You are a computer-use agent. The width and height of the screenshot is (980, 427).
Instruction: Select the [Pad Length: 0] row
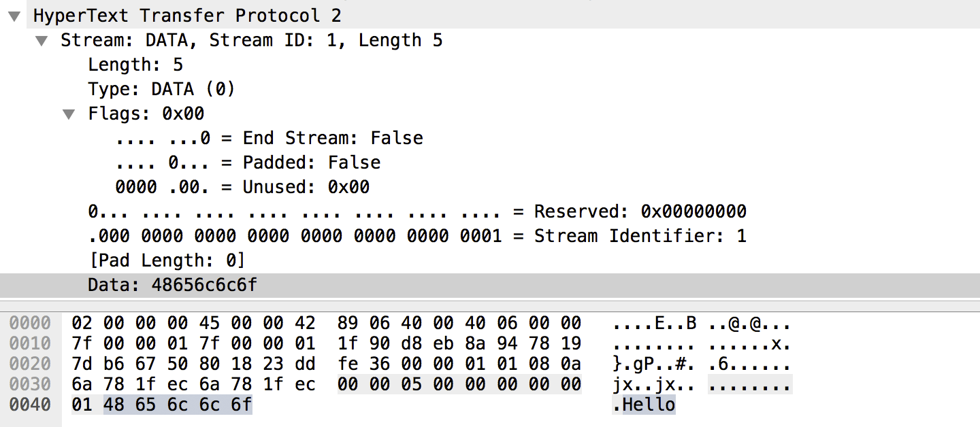[166, 260]
